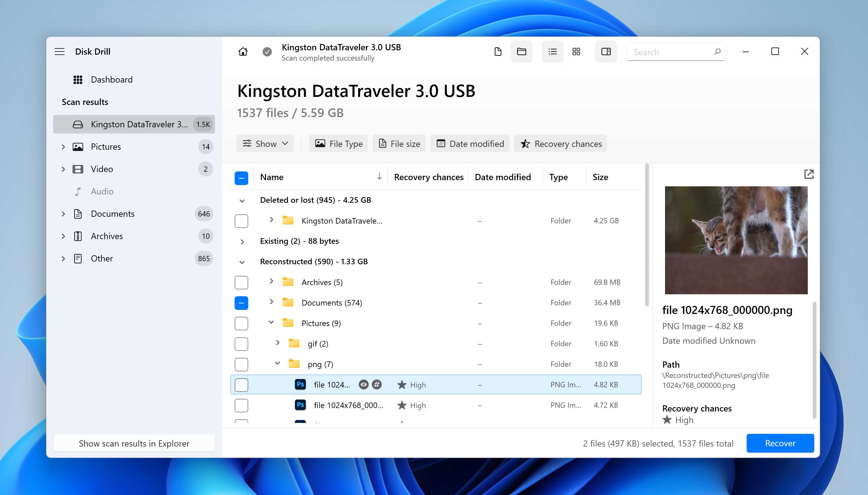Click the scan completed checkmark icon
Image resolution: width=868 pixels, height=495 pixels.
pos(267,52)
